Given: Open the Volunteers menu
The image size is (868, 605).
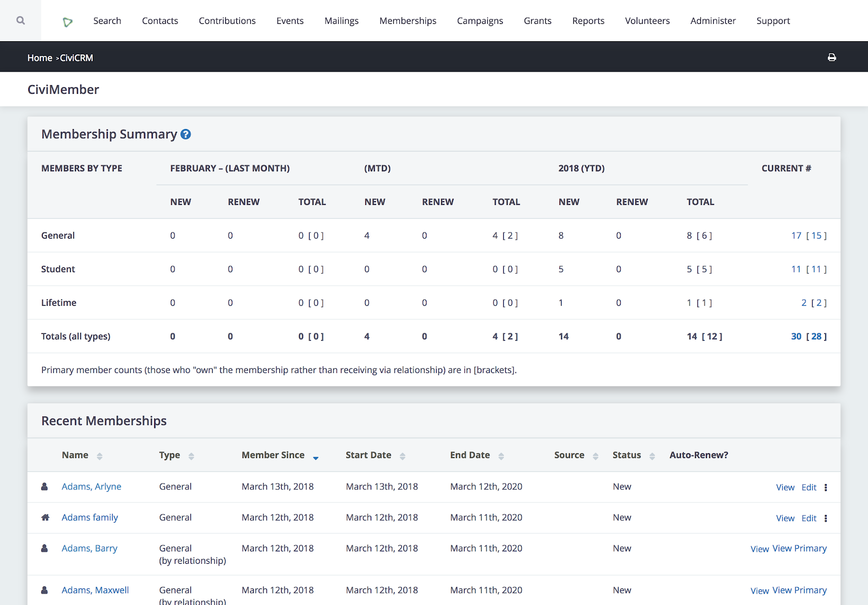Looking at the screenshot, I should (648, 21).
